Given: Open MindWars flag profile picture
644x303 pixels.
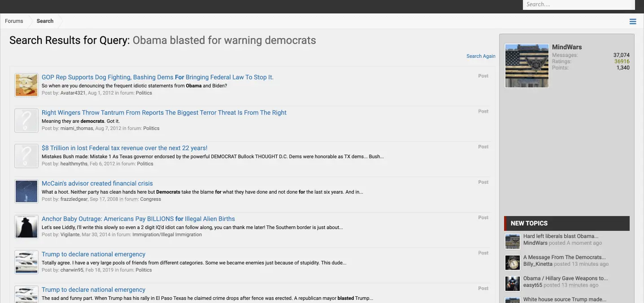Looking at the screenshot, I should pyautogui.click(x=527, y=66).
